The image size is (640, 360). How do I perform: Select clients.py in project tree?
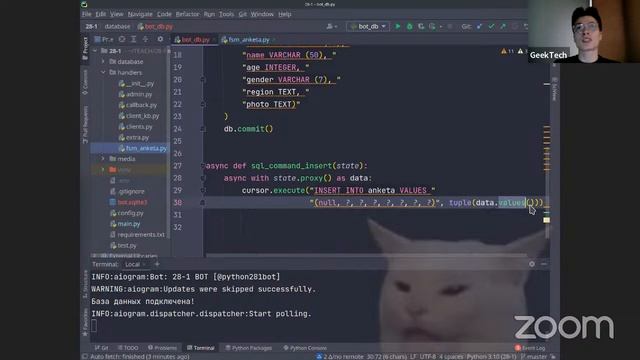pyautogui.click(x=135, y=127)
